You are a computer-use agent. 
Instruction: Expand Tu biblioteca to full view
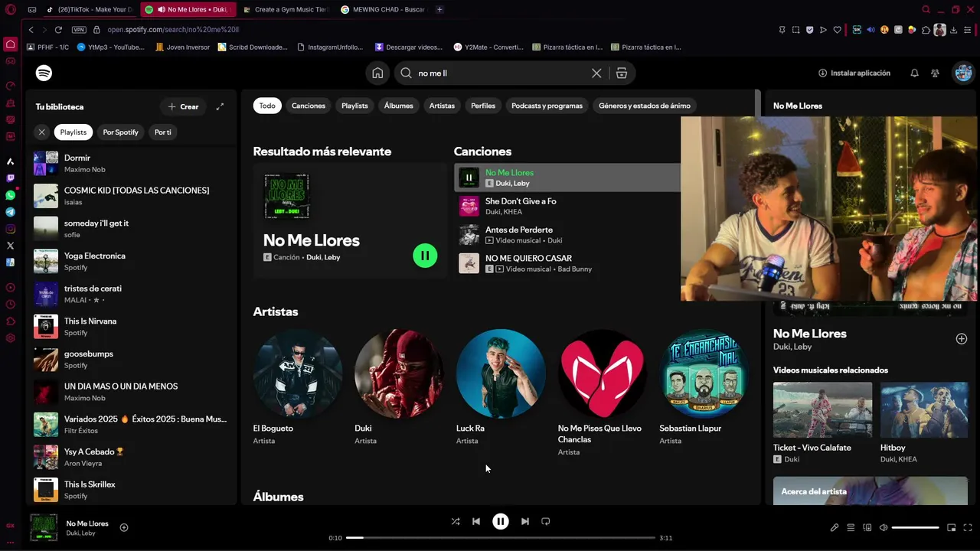pos(220,106)
